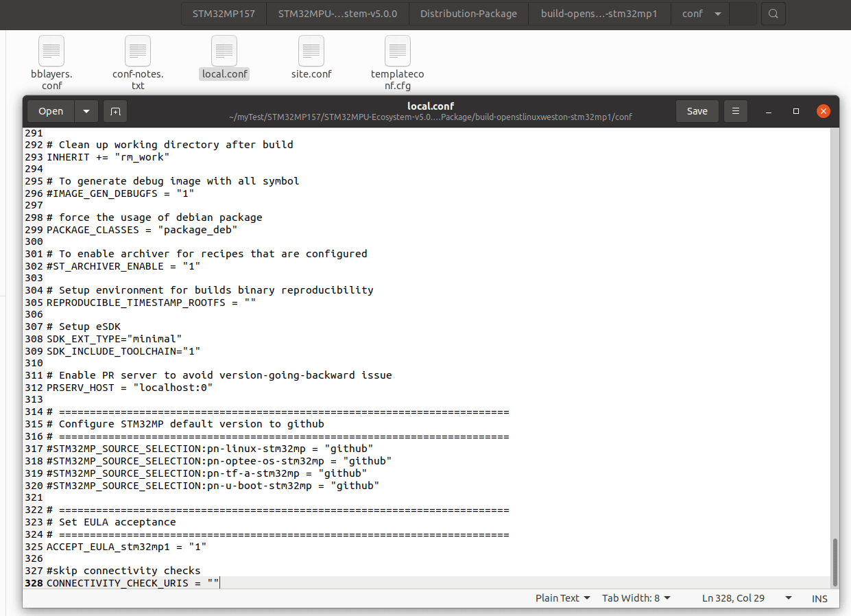
Task: Select the STM32MP157 breadcrumb entry
Action: pos(223,13)
